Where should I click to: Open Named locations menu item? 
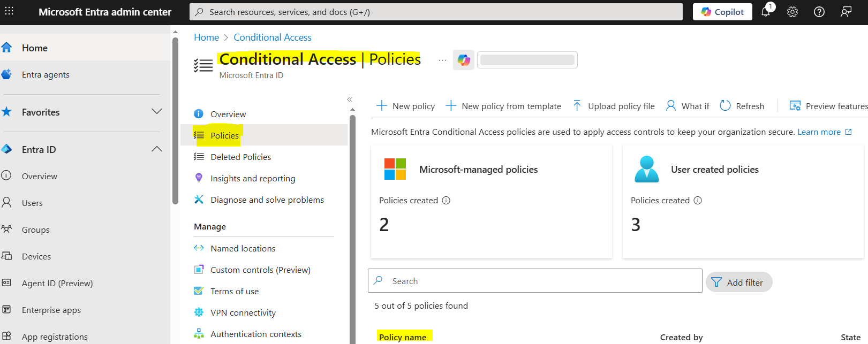click(243, 248)
